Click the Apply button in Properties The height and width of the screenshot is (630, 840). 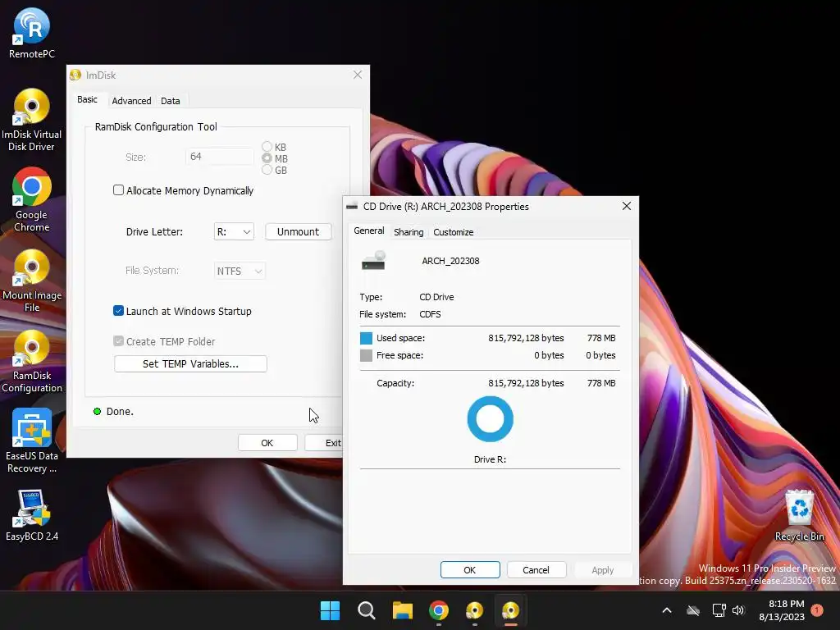click(603, 570)
